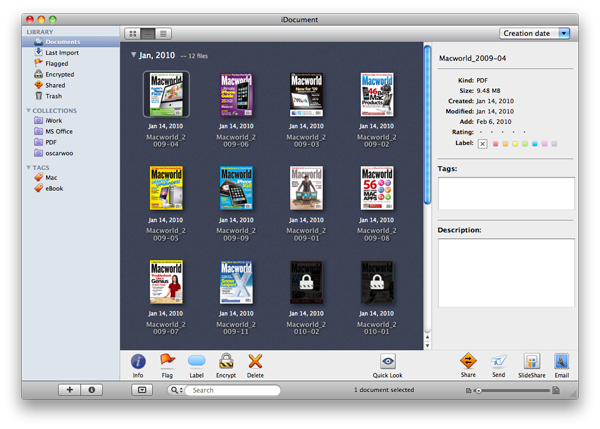Select the Macworld_2009-05 thumbnail
The image size is (600, 429).
click(166, 188)
